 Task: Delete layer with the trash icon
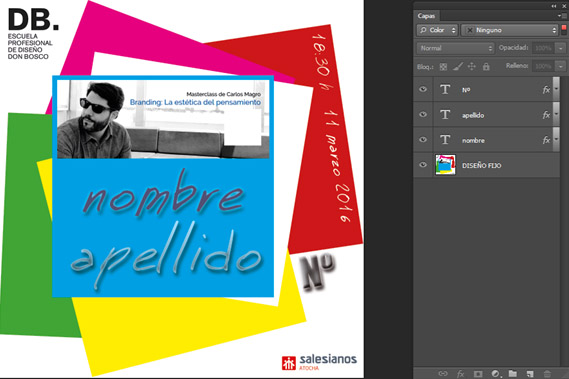547,374
